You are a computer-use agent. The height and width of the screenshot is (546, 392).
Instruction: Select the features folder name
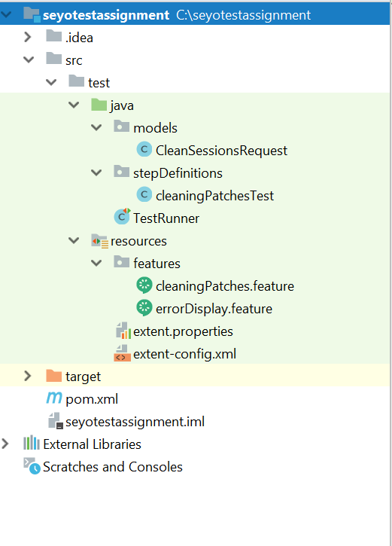(156, 264)
